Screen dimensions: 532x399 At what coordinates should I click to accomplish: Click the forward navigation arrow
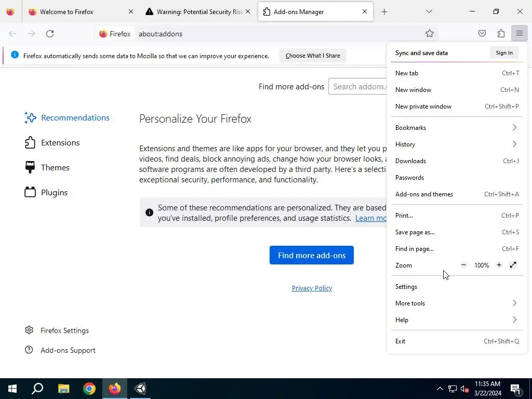click(31, 34)
